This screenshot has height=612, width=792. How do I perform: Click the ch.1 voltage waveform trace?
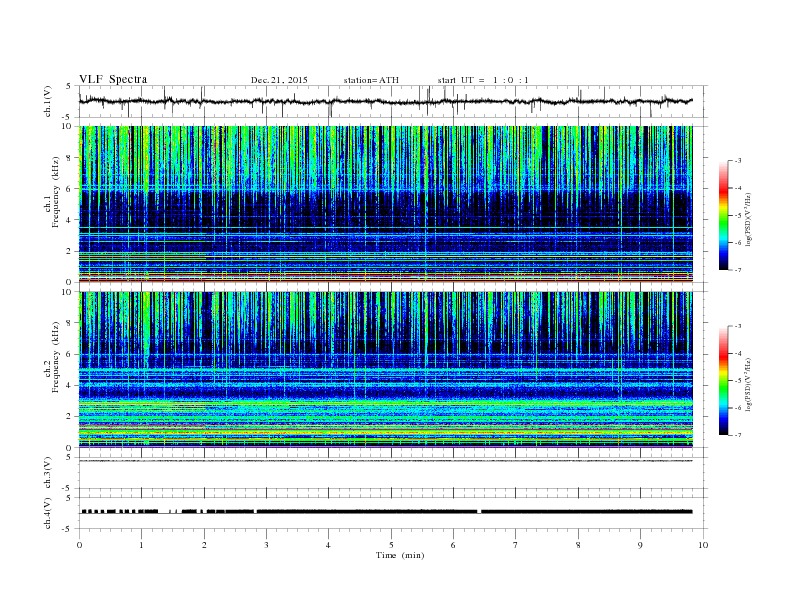385,101
